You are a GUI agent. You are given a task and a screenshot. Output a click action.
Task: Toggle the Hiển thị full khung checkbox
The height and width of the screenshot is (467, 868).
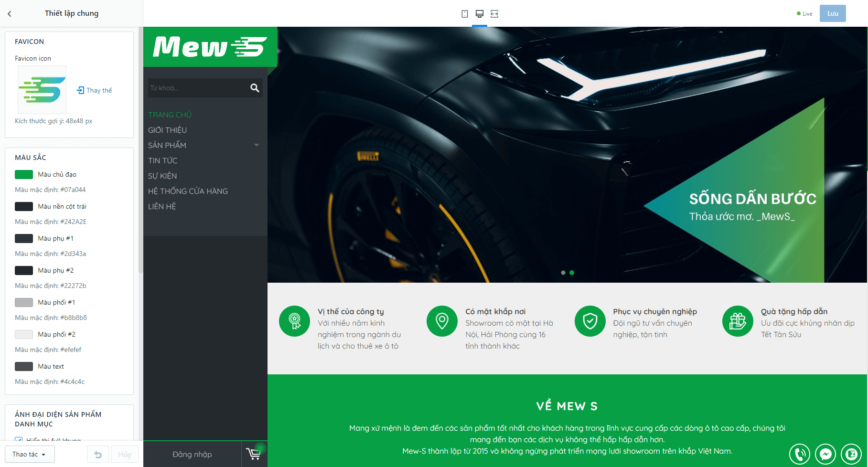(x=19, y=439)
